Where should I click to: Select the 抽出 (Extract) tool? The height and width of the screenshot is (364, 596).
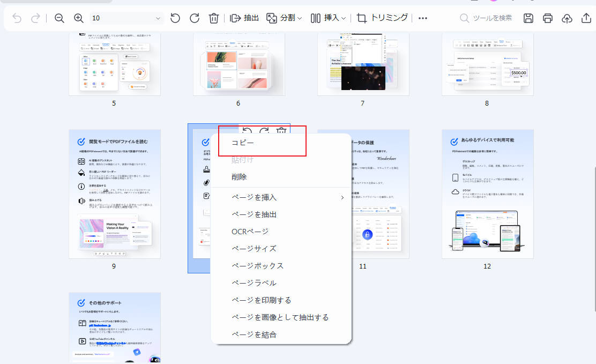point(244,18)
